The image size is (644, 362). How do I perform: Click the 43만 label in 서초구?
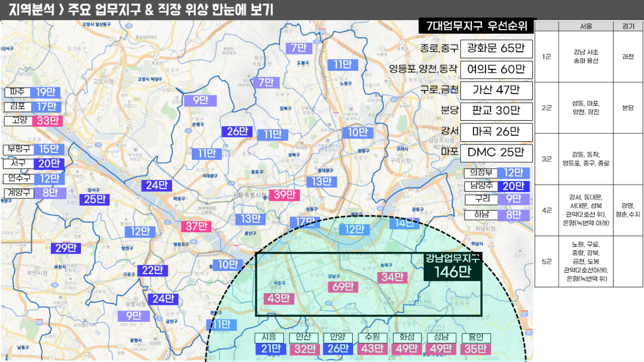coord(279,298)
